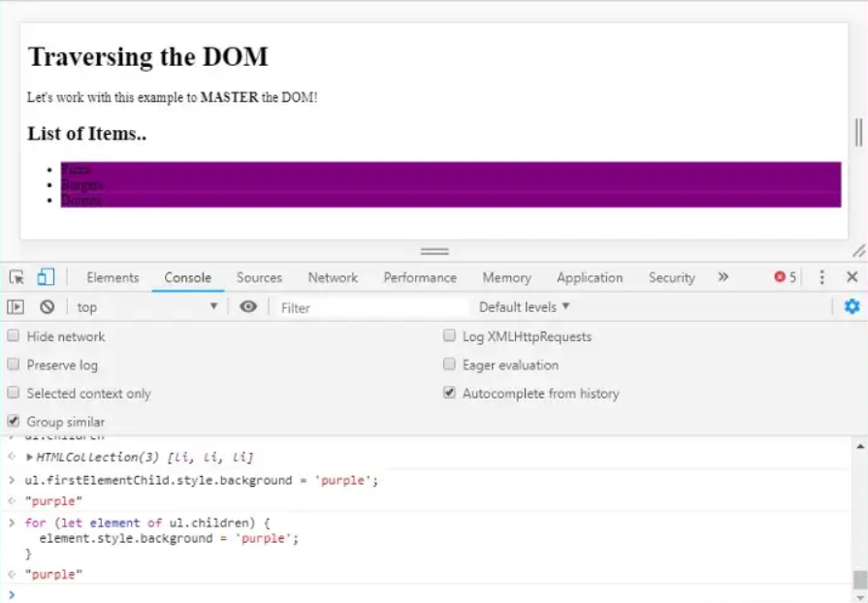This screenshot has width=868, height=603.
Task: Activate the inspect element picker icon
Action: [x=16, y=277]
